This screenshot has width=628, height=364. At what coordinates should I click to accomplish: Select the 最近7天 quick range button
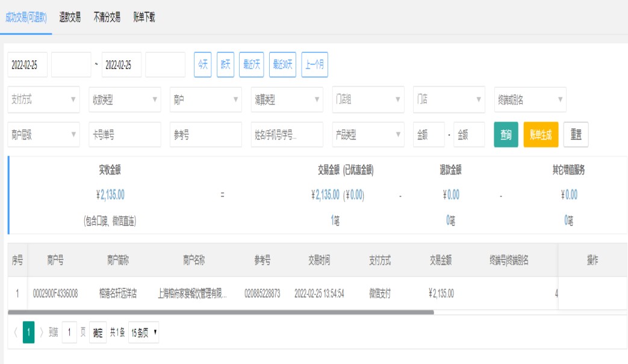252,65
